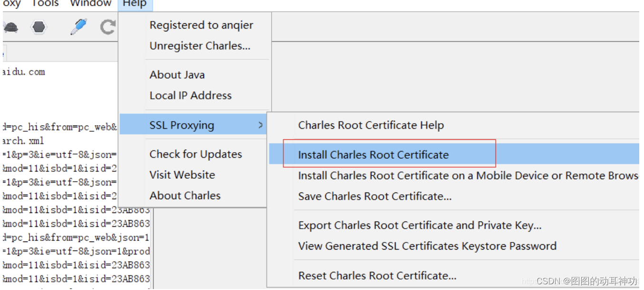This screenshot has width=644, height=290.
Task: Select the 'arch.xml' request row
Action: 23,141
